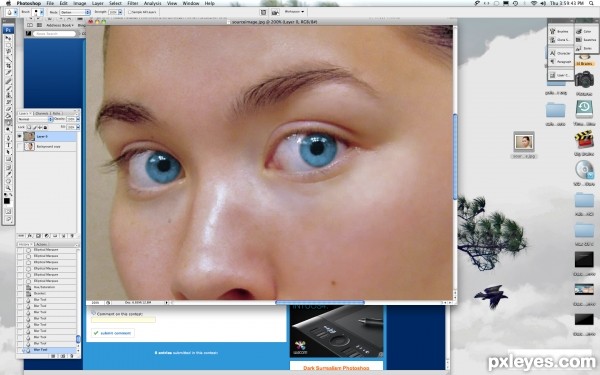Image resolution: width=600 pixels, height=375 pixels.
Task: Select the Blur tool in the toolbox
Action: pos(8,122)
